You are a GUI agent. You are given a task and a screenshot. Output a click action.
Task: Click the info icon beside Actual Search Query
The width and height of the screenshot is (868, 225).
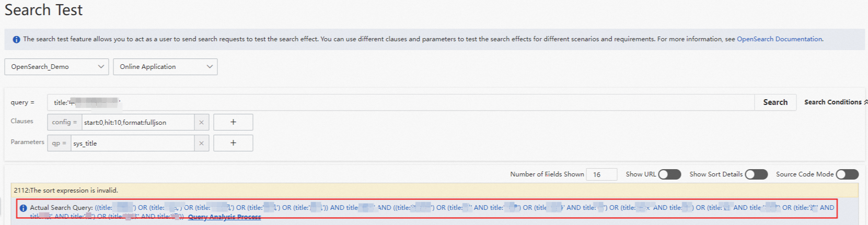pyautogui.click(x=23, y=208)
